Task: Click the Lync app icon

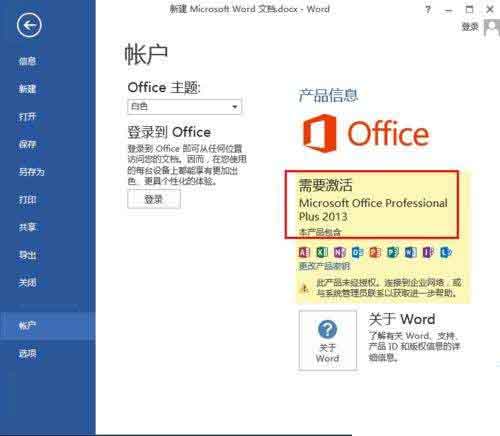Action: pos(446,252)
